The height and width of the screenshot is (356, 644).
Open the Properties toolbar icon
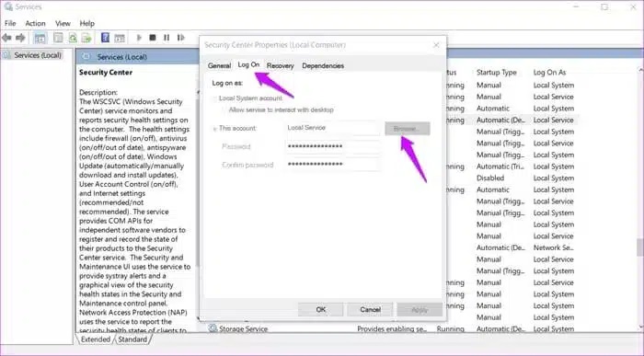(x=58, y=39)
